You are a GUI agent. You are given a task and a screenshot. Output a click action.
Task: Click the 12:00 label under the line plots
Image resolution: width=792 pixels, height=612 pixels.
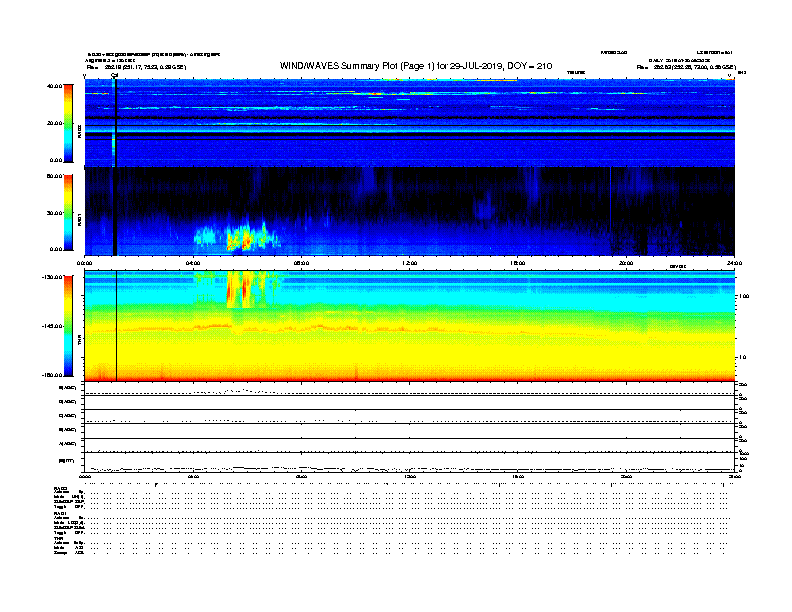pyautogui.click(x=410, y=477)
